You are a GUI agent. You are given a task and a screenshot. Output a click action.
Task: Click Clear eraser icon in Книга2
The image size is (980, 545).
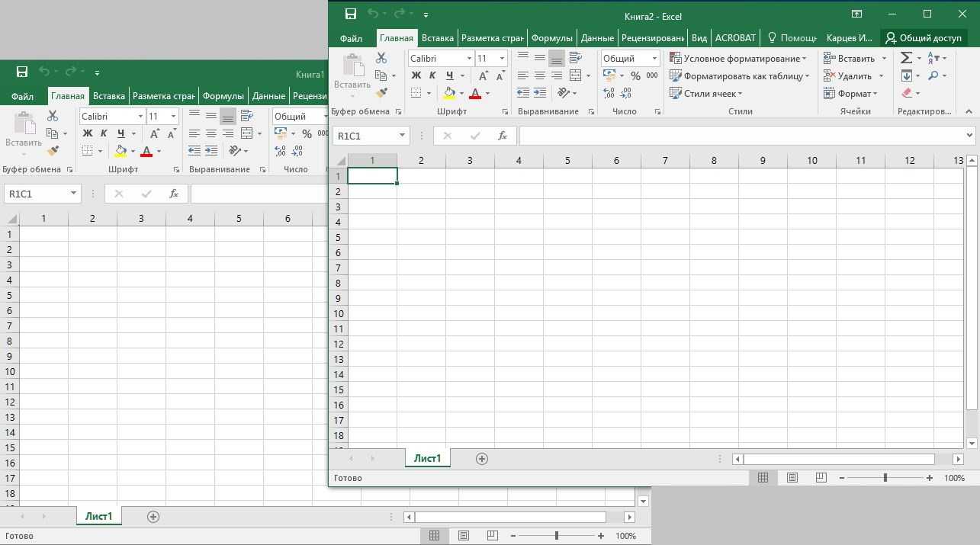(x=906, y=93)
